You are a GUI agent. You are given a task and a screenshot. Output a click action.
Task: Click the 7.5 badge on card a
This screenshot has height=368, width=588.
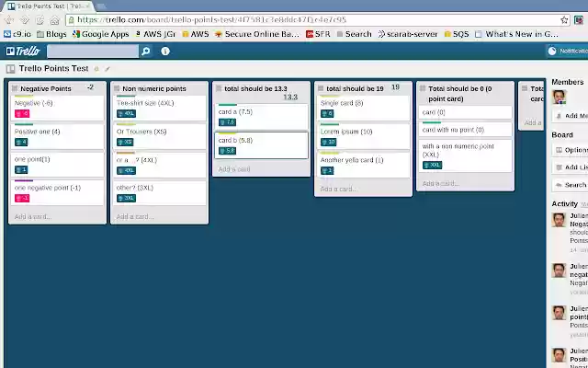[x=227, y=122]
